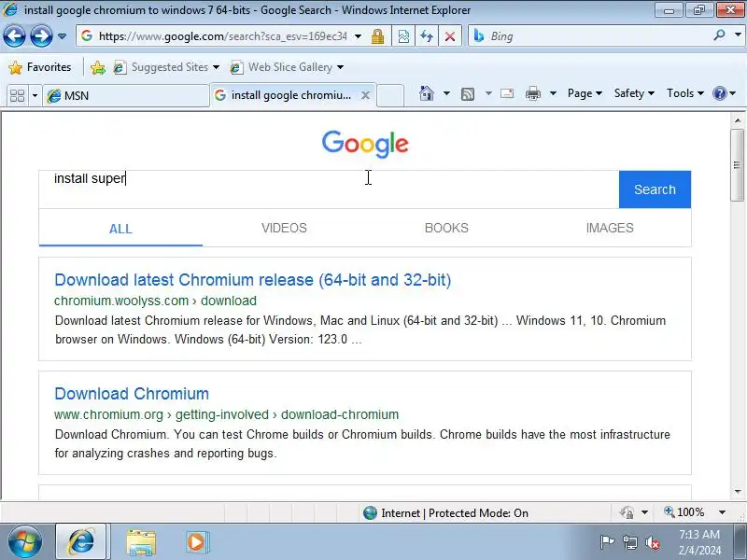Click the Action Center flag icon
Image resolution: width=747 pixels, height=560 pixels.
click(607, 542)
